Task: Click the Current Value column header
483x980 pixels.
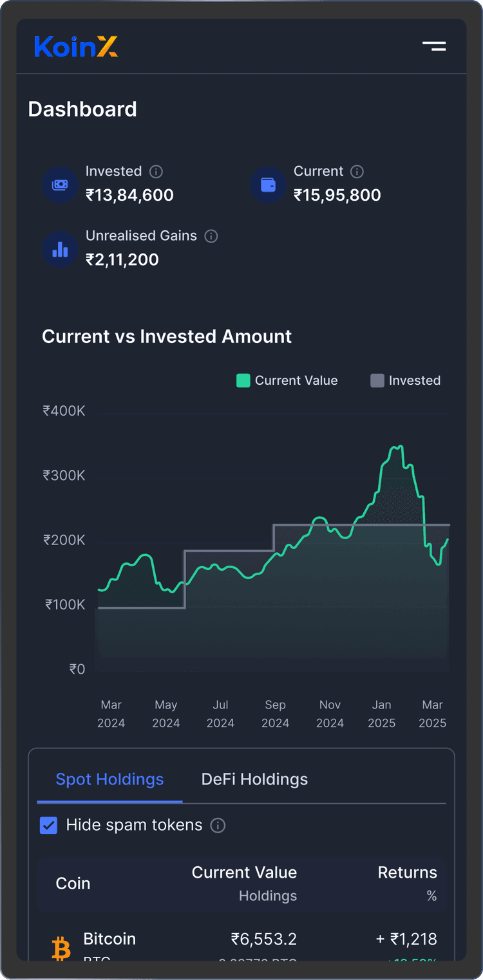Action: 244,873
